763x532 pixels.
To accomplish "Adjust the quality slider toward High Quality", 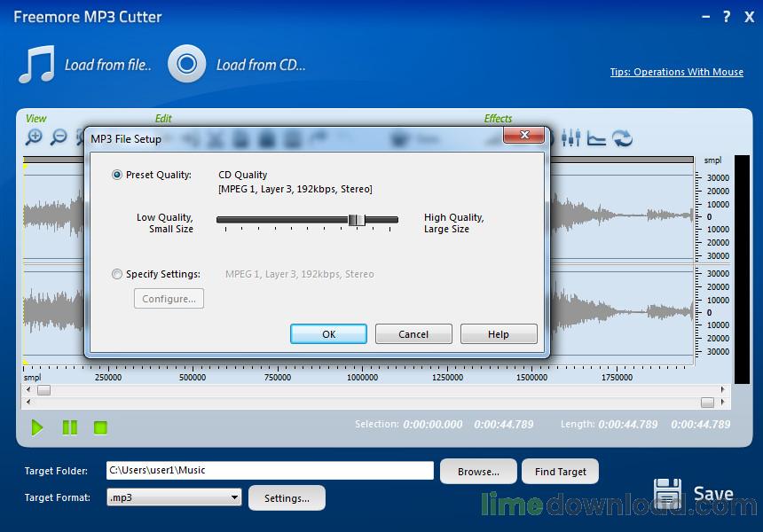I will point(358,219).
